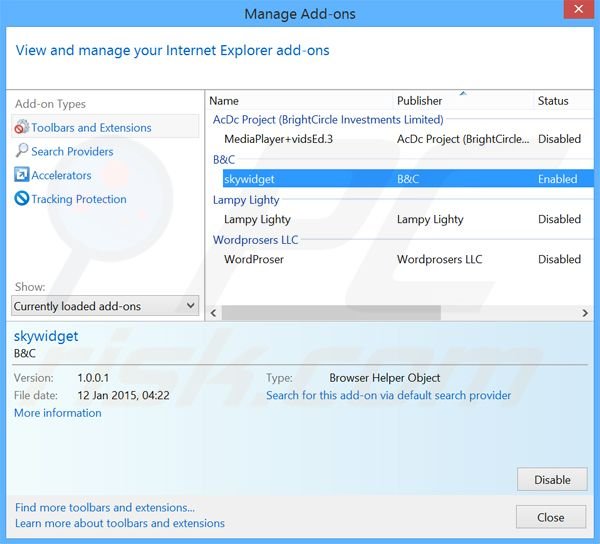This screenshot has width=600, height=544.
Task: Open Find more toolbars and extensions link
Action: click(105, 507)
